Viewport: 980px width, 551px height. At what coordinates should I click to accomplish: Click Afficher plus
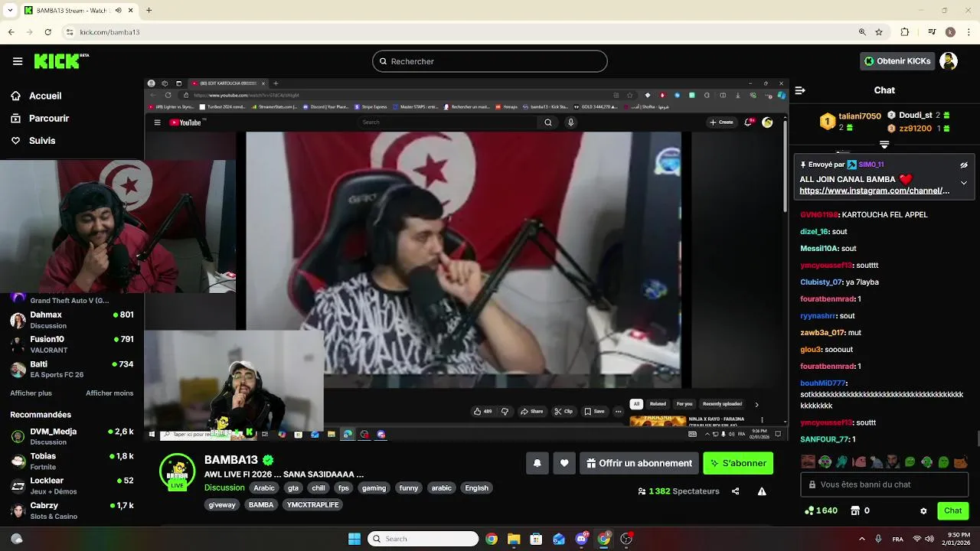click(31, 393)
